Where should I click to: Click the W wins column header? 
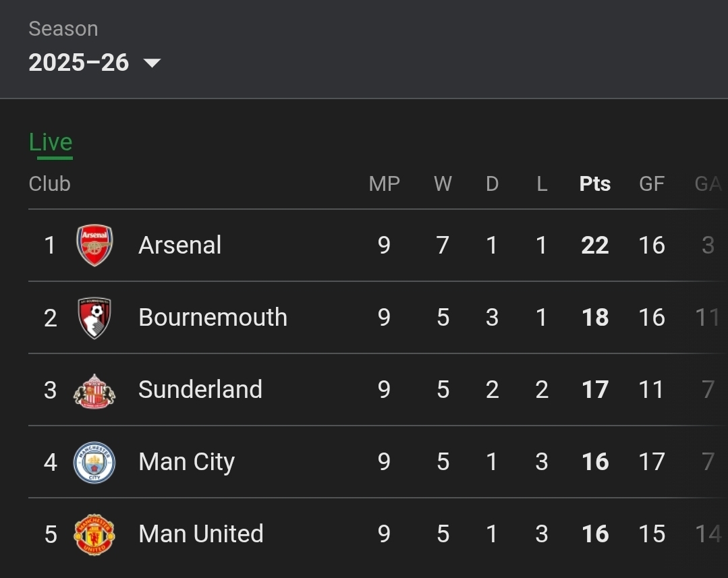tap(443, 184)
